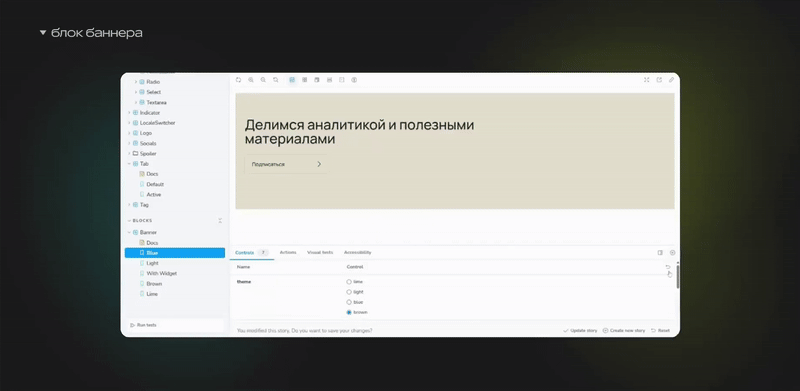Collapse the Tab tree node

[129, 164]
